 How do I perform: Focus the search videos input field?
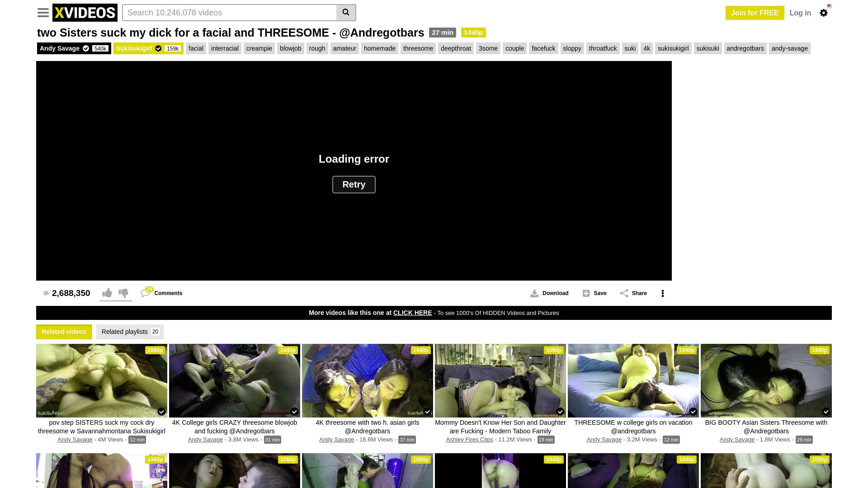coord(230,13)
